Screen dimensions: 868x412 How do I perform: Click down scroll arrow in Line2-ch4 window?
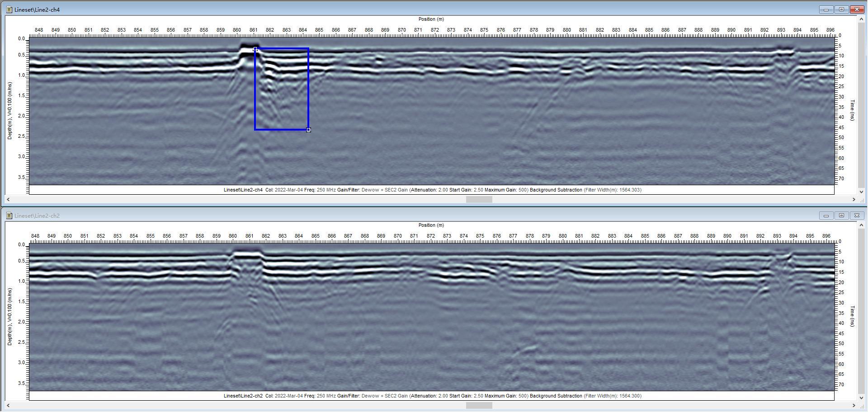(861, 192)
